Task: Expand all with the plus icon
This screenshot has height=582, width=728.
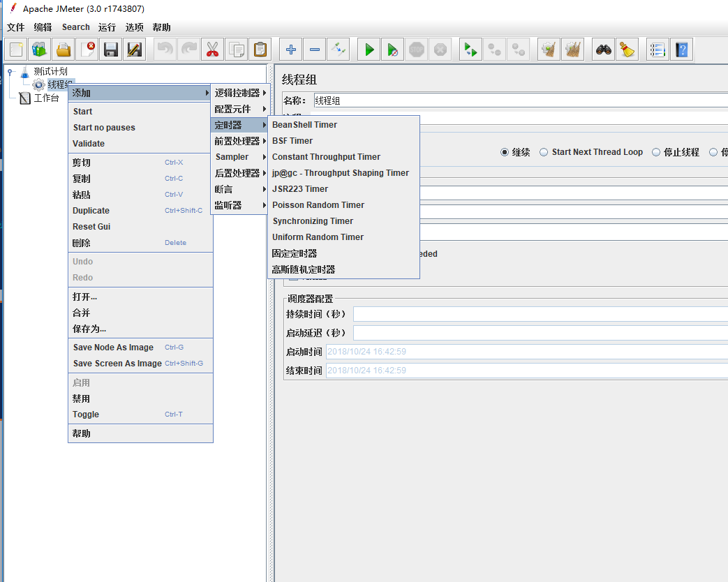Action: pos(290,49)
